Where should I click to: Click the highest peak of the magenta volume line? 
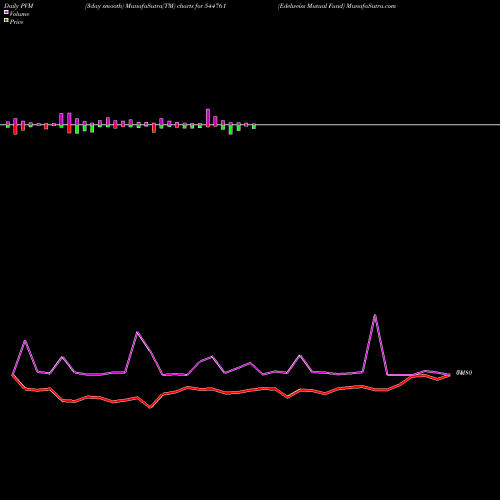point(375,315)
